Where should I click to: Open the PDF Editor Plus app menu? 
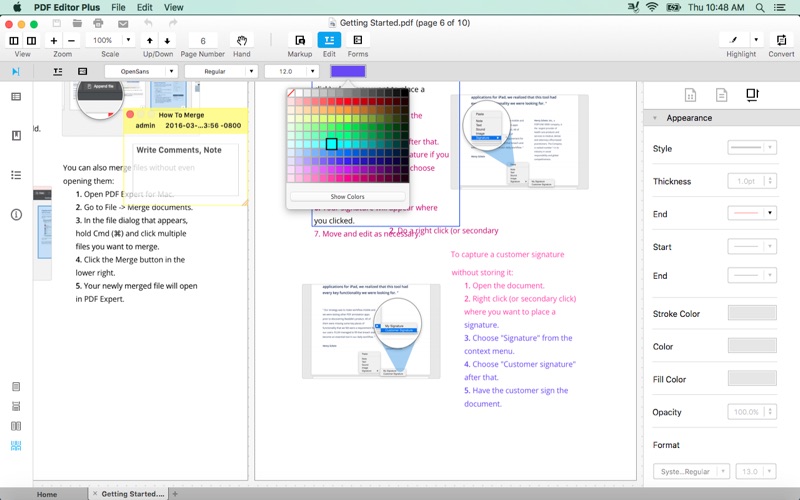(67, 7)
